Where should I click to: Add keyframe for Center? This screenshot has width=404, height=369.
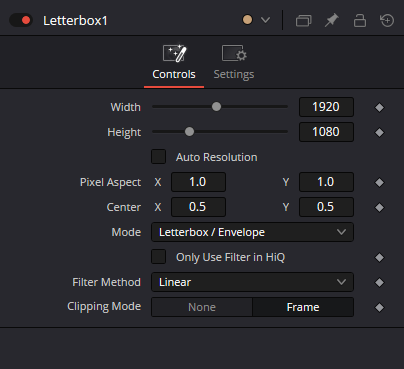click(x=379, y=208)
